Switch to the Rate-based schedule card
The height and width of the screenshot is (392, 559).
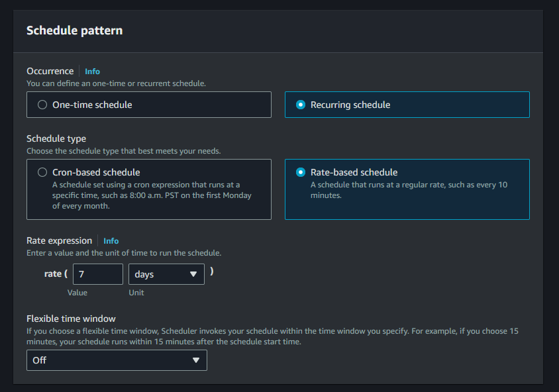coord(407,189)
